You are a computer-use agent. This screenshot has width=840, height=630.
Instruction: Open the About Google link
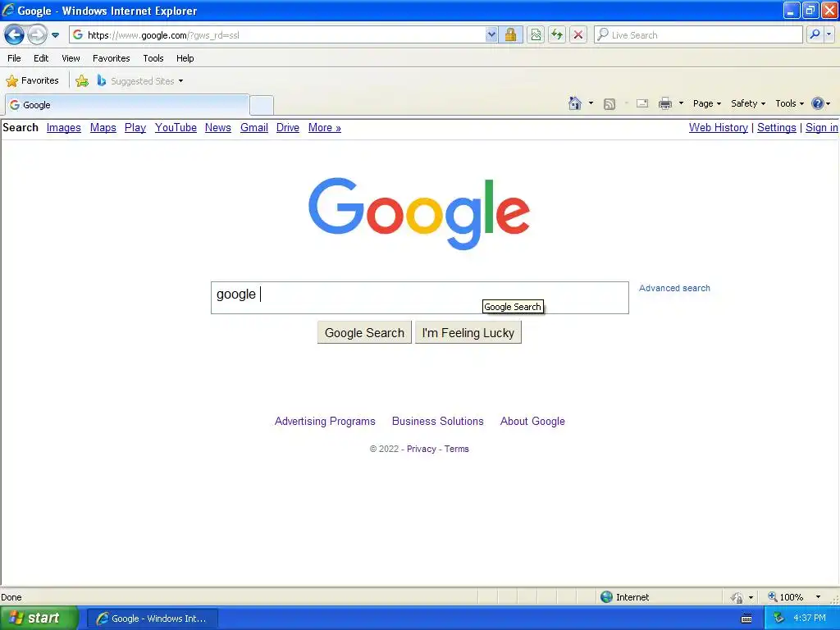532,421
